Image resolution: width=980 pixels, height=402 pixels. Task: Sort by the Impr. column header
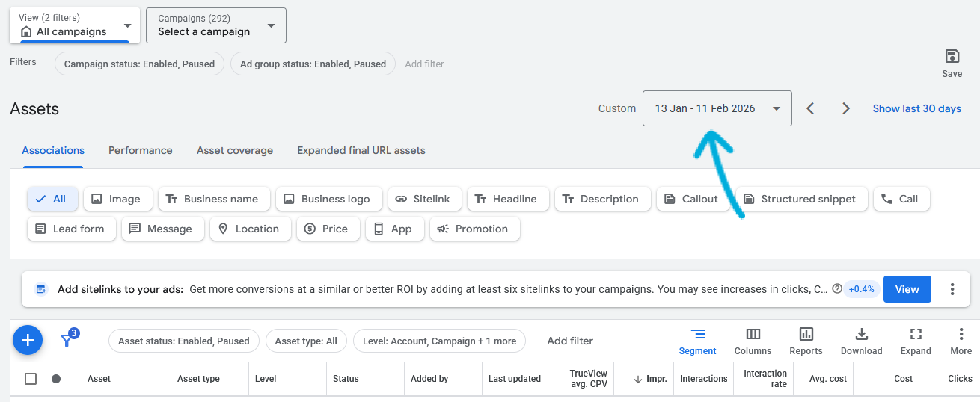[650, 379]
